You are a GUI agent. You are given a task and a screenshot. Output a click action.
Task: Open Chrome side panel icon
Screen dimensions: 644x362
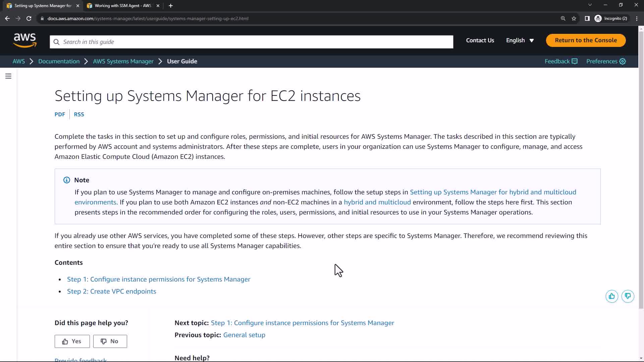coord(587,18)
